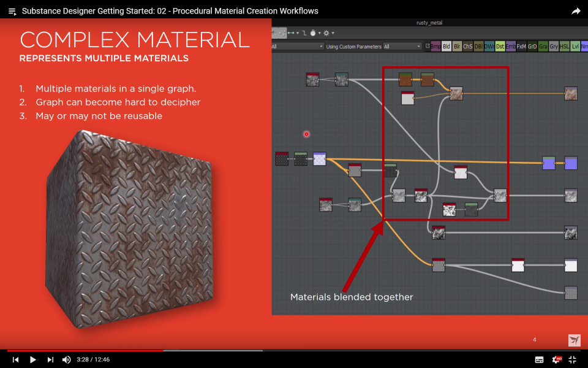The width and height of the screenshot is (588, 368).
Task: Add a Gry grayscale conversion node
Action: (x=554, y=47)
